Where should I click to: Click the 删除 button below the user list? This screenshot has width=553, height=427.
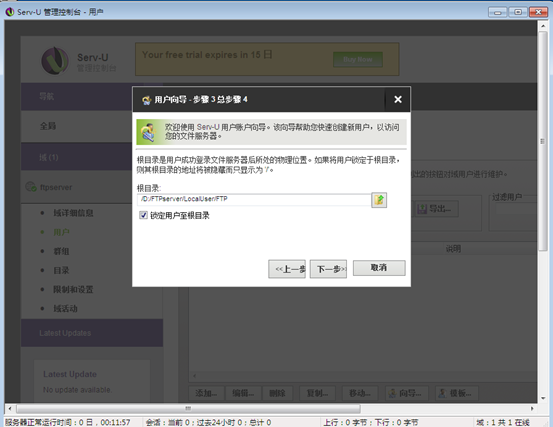click(x=278, y=393)
